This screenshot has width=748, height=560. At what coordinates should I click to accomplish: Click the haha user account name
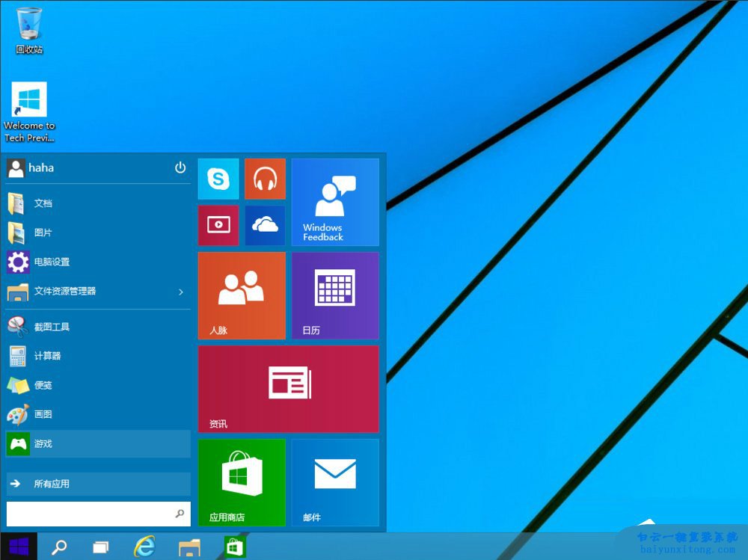40,168
